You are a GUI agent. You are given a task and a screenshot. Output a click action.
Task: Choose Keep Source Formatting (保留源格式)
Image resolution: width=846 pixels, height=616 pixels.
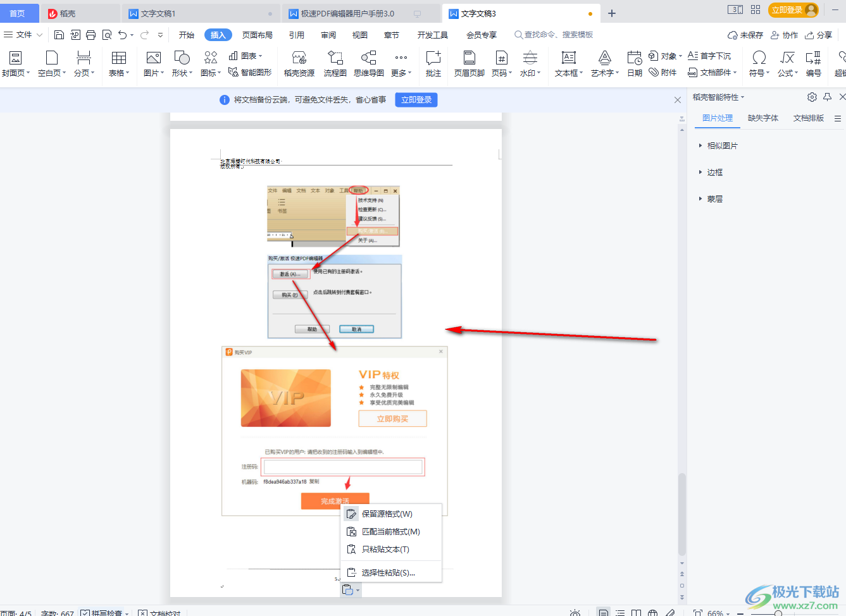coord(391,514)
